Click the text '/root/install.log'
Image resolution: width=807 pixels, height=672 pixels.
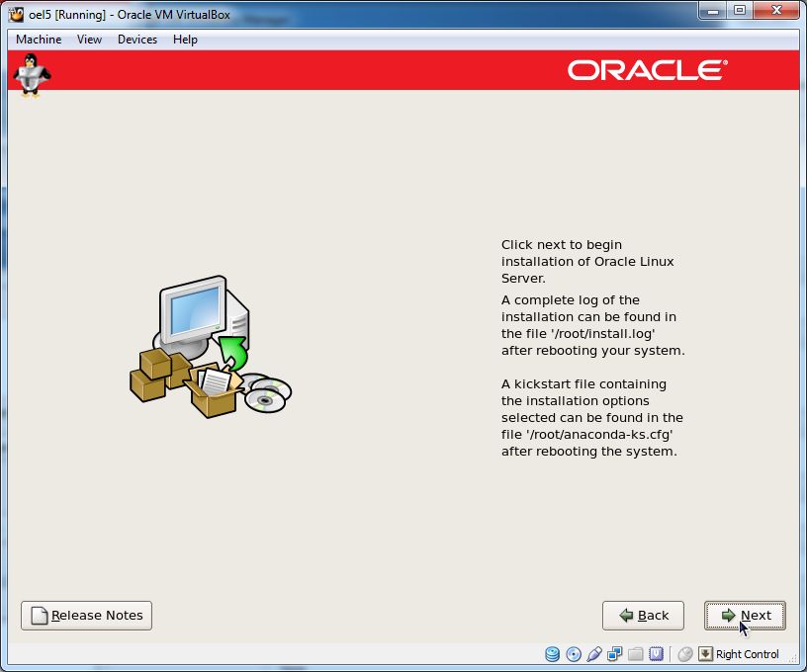click(603, 334)
